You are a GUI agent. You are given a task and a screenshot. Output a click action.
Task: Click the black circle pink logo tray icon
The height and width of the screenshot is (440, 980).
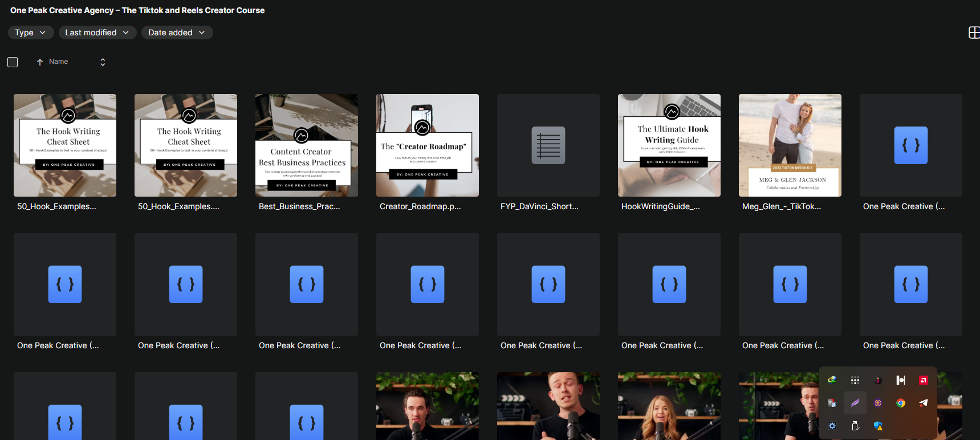878,380
